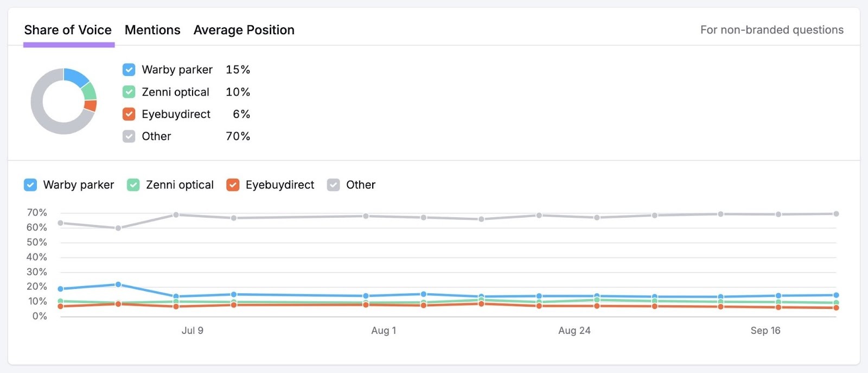Switch to the Average Position tab
Screen dimensions: 868x373
(x=244, y=30)
